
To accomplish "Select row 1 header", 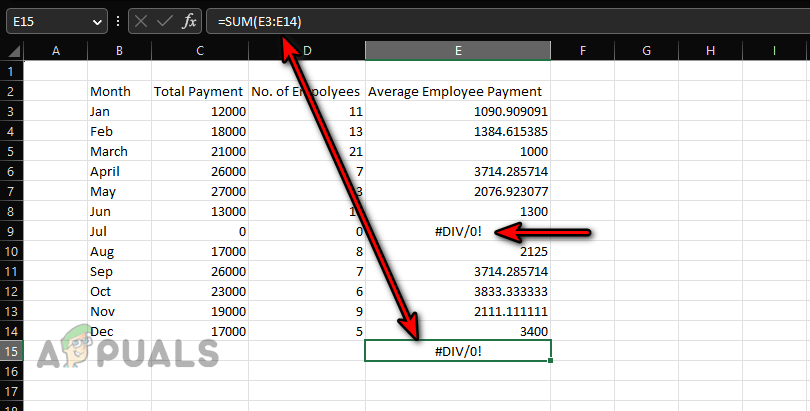I will (11, 71).
